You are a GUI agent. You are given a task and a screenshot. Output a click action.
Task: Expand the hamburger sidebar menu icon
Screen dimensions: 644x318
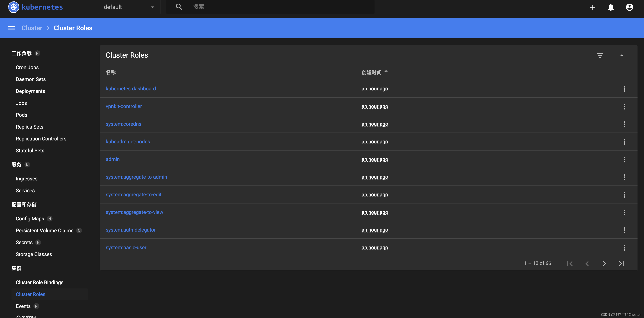tap(11, 28)
